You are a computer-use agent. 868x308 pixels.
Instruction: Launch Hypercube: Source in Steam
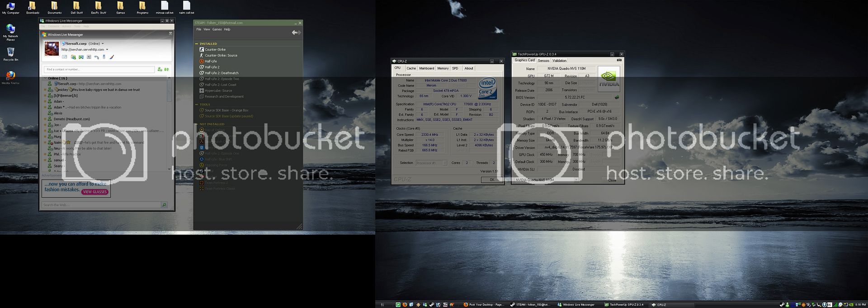[216, 90]
